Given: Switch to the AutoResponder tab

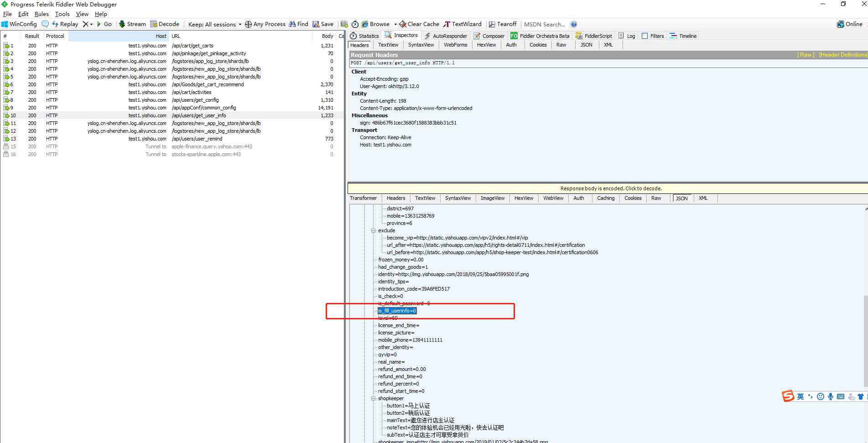Looking at the screenshot, I should [x=445, y=36].
